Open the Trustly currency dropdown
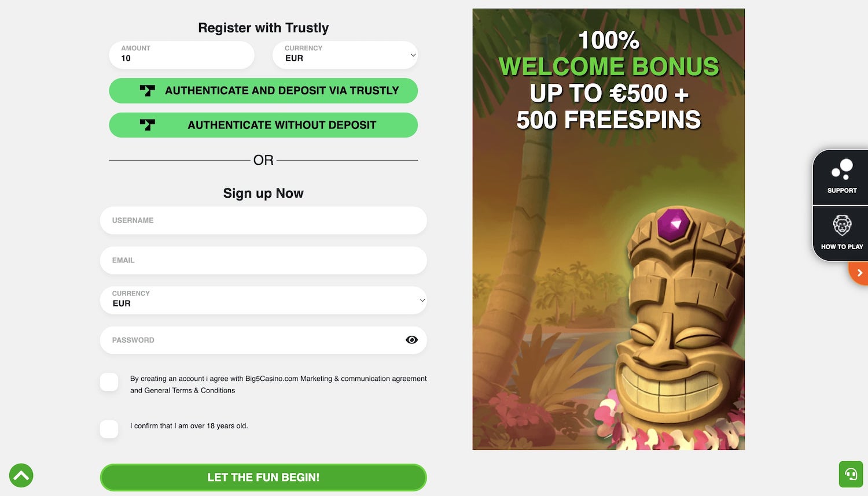Viewport: 868px width, 496px height. (345, 55)
